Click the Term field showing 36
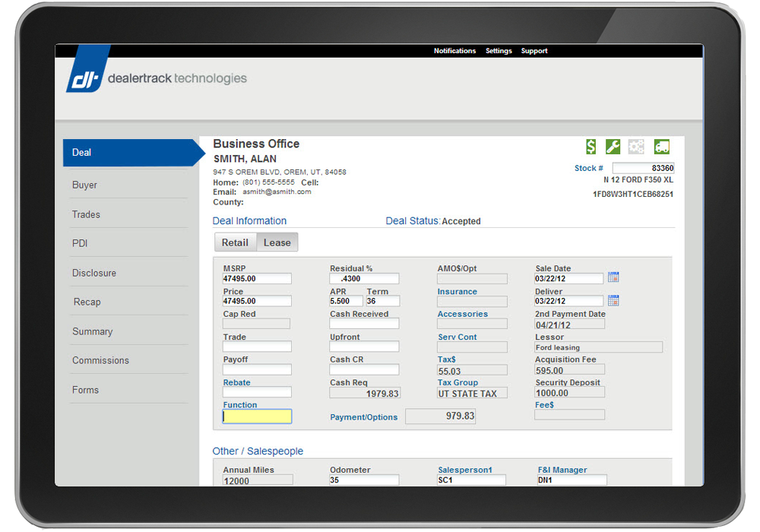Image resolution: width=760 pixels, height=532 pixels. pos(383,301)
